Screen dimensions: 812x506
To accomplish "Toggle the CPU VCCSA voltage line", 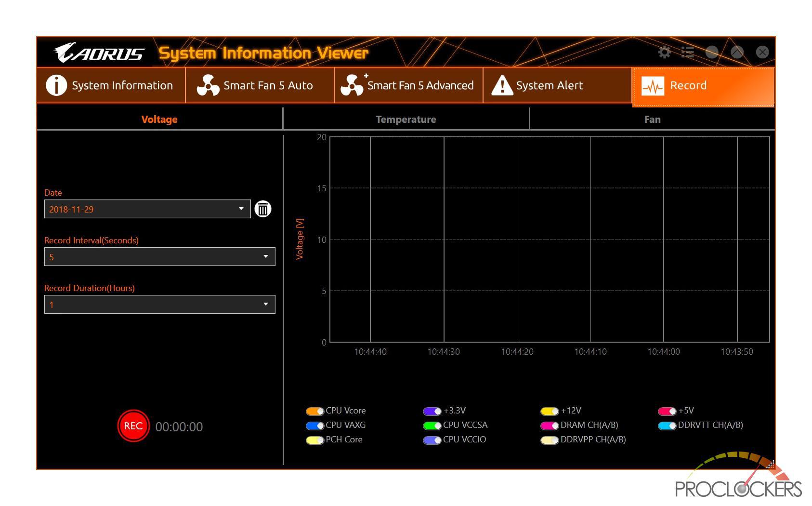I will pos(432,426).
